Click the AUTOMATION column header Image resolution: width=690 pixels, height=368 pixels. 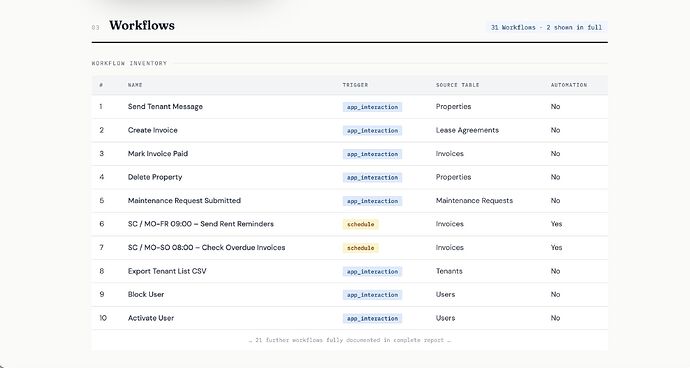pos(569,85)
